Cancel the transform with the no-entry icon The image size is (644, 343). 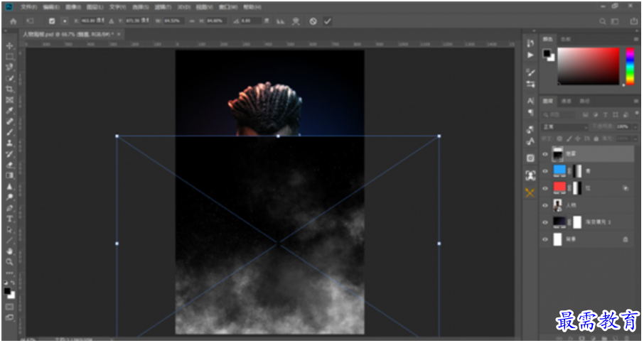coord(313,21)
